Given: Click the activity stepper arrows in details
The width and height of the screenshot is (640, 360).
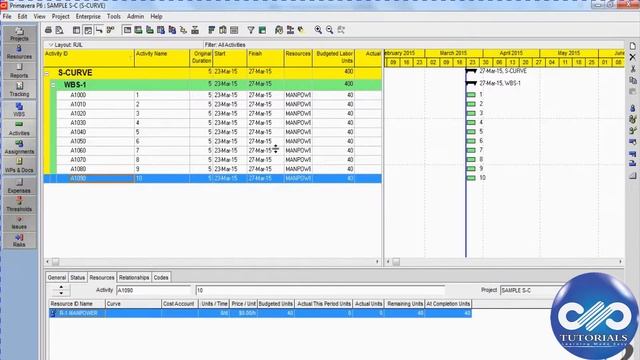Looking at the screenshot, I should point(61,290).
